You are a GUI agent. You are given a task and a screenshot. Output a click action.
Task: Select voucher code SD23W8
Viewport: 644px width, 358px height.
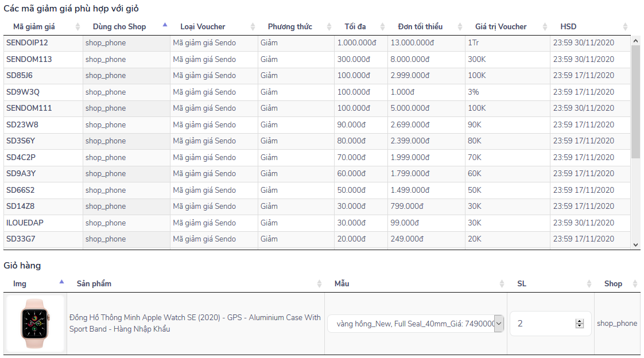22,124
